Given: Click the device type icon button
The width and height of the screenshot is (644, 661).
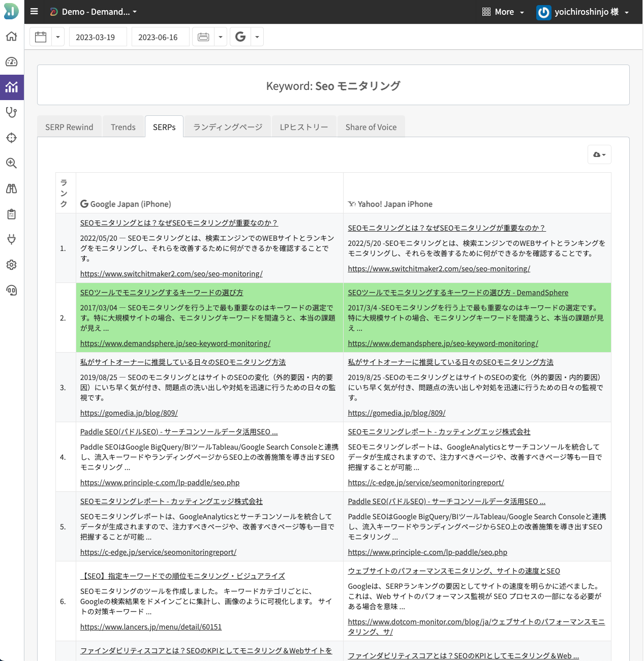Looking at the screenshot, I should [x=203, y=37].
